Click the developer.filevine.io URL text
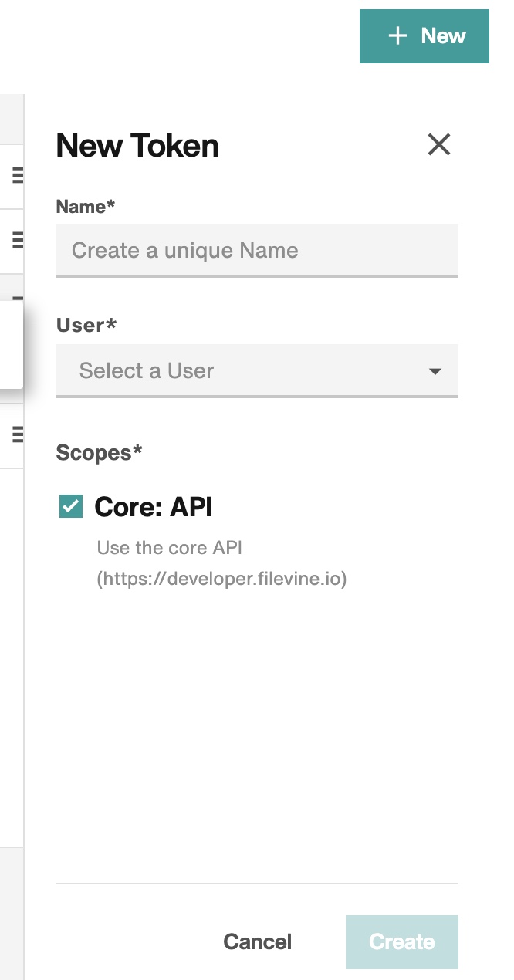This screenshot has width=514, height=980. [222, 579]
